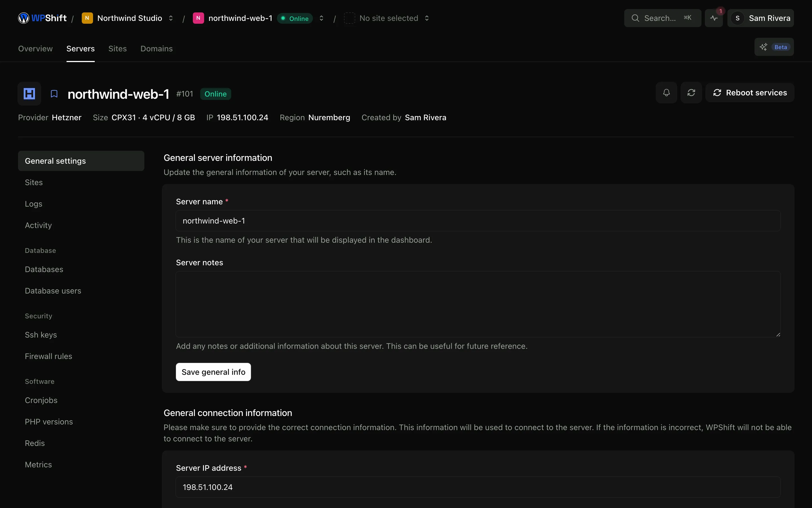Open the activity pulse notifications icon
812x508 pixels.
pos(714,18)
